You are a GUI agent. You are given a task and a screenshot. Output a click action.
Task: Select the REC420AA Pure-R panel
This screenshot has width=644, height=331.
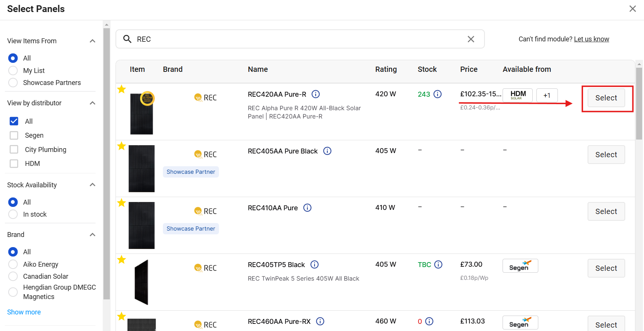point(606,98)
